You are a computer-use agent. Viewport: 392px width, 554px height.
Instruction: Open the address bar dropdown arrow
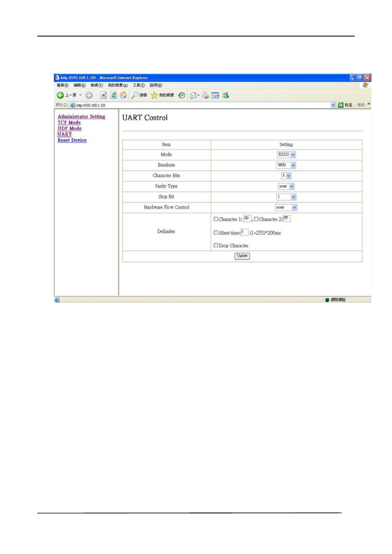tap(333, 105)
